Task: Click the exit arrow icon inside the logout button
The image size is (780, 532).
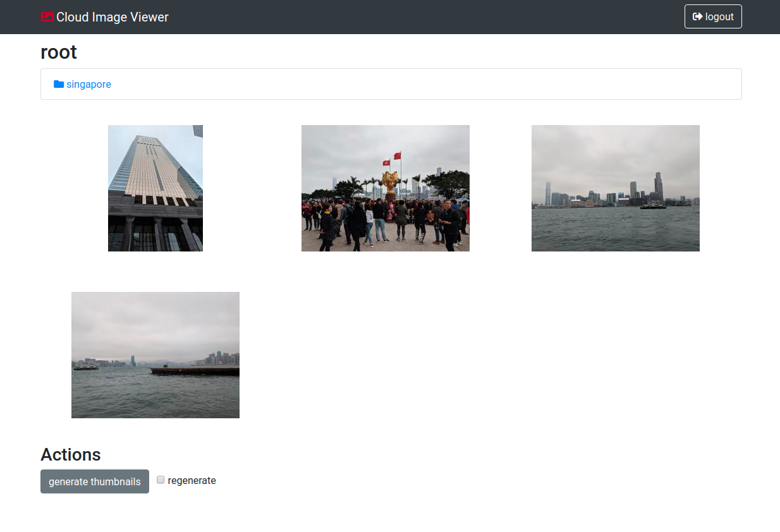Action: tap(697, 16)
